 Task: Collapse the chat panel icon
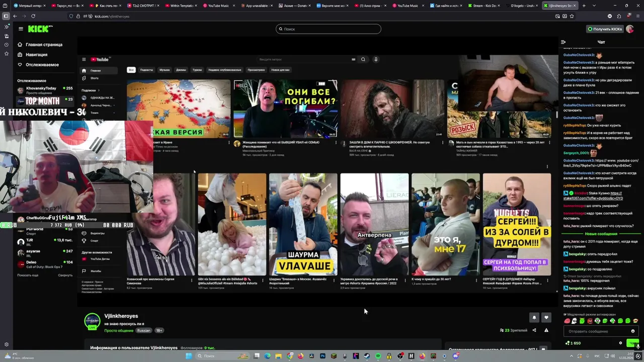coord(563,42)
